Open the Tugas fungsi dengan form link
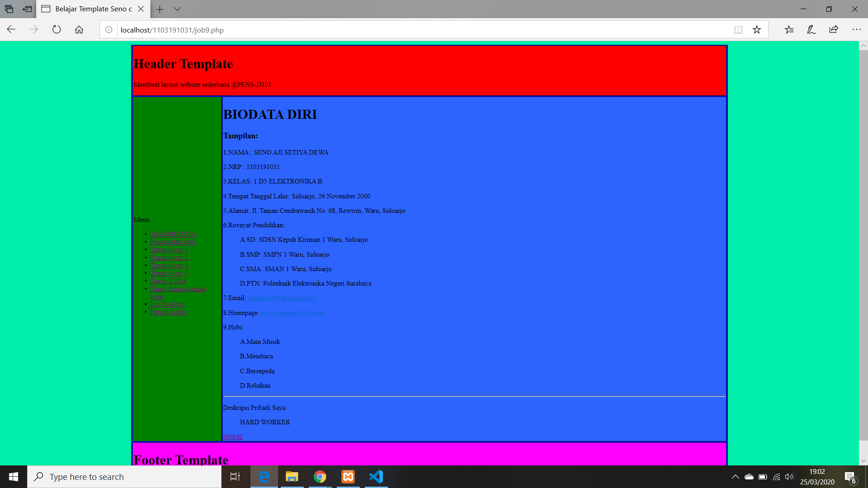 178,289
